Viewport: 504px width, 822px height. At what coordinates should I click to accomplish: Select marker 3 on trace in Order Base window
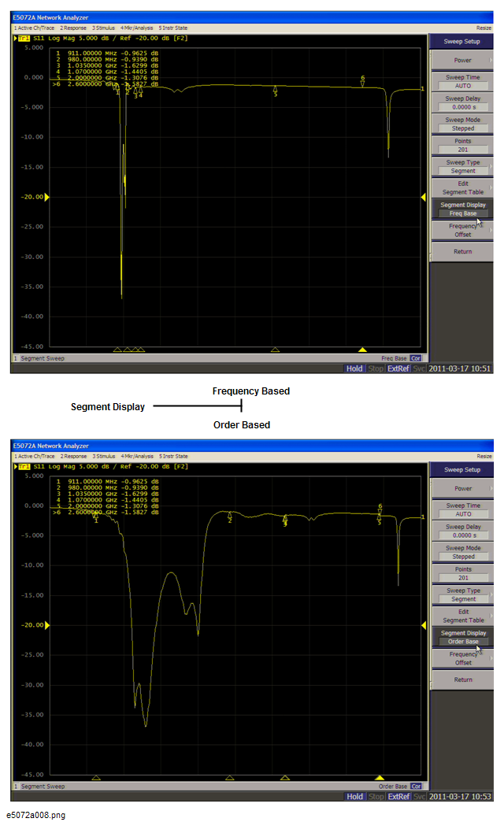pyautogui.click(x=285, y=520)
